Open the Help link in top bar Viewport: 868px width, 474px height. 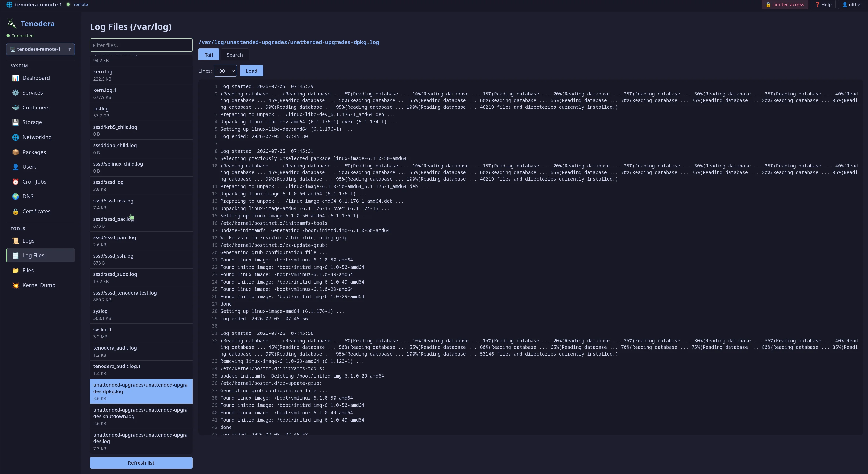tap(823, 4)
